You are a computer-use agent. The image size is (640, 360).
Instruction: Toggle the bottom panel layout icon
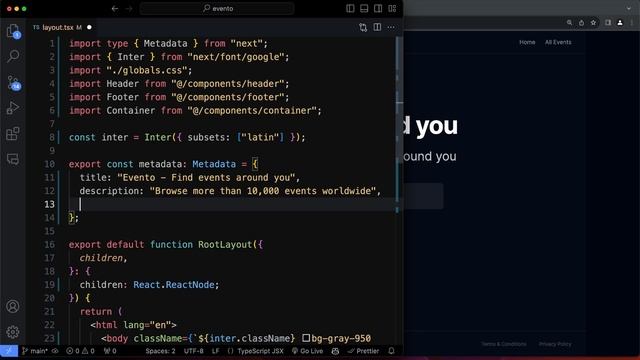pos(364,9)
